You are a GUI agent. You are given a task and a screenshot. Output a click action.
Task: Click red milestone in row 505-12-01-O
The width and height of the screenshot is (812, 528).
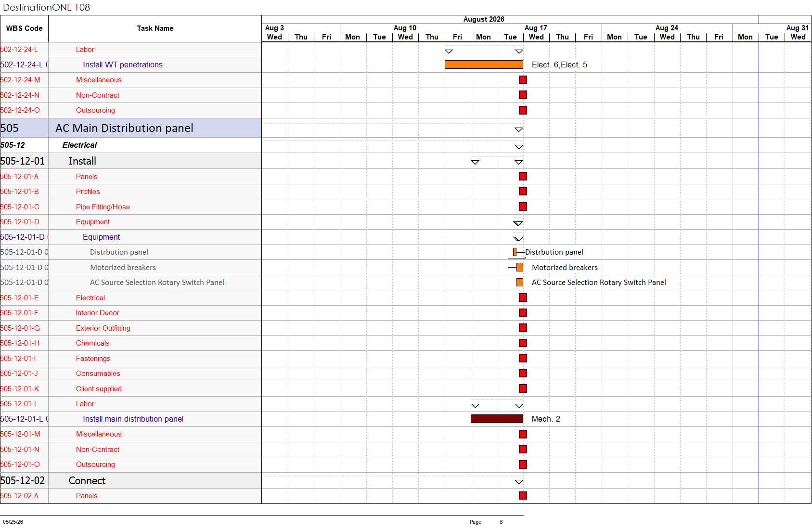(x=523, y=464)
